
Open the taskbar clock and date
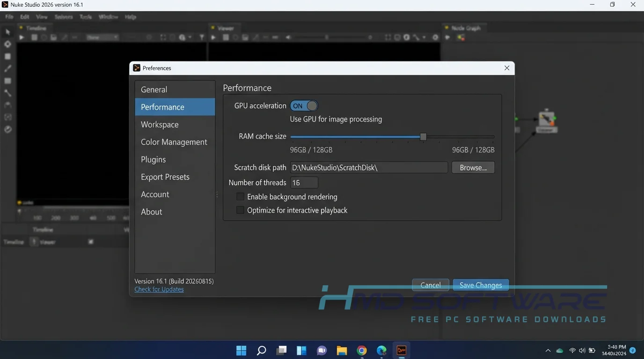tap(614, 350)
